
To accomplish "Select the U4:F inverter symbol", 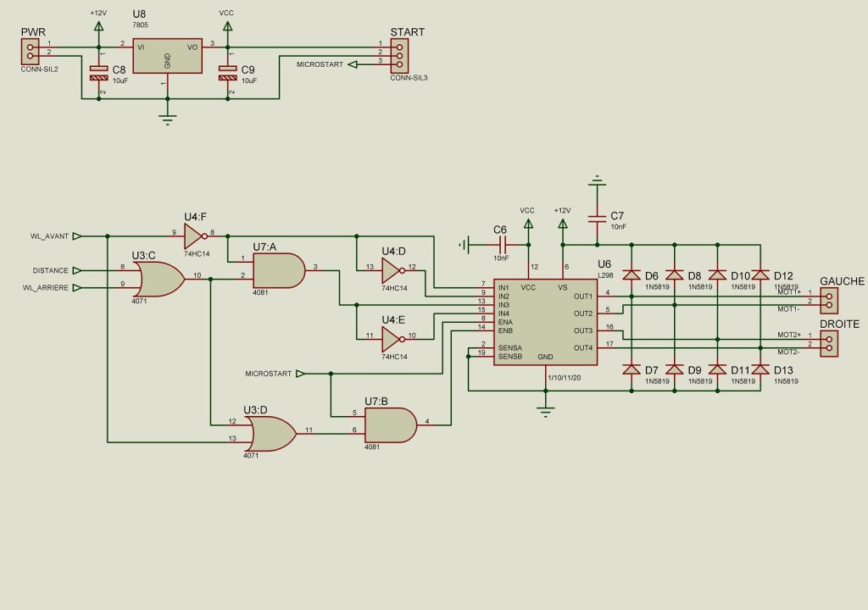I will pyautogui.click(x=195, y=235).
